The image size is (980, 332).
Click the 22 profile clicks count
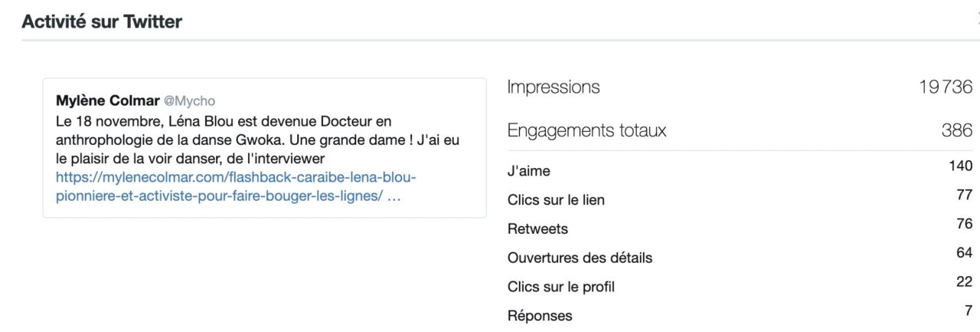tap(964, 281)
